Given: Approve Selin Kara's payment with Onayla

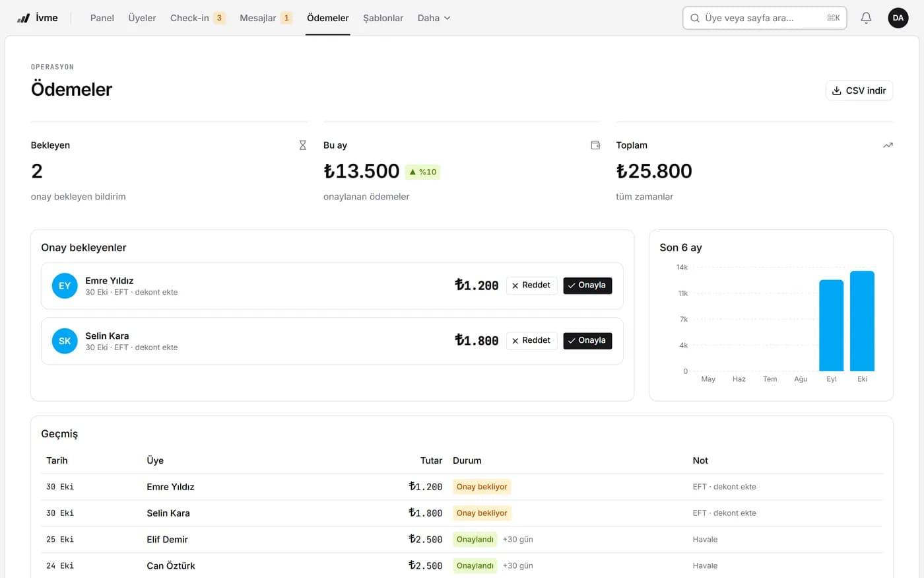Looking at the screenshot, I should 587,341.
